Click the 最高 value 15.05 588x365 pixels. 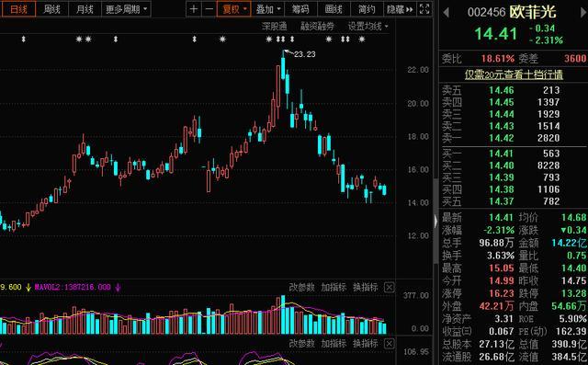point(502,268)
